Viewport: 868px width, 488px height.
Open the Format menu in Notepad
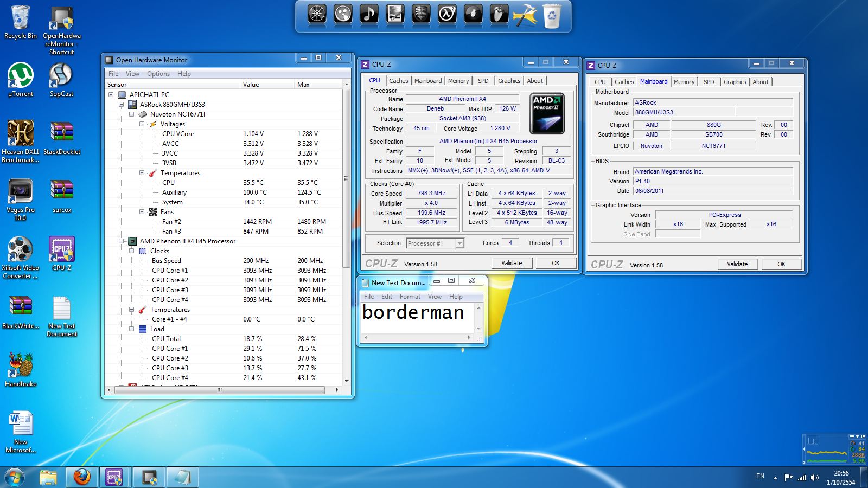410,297
